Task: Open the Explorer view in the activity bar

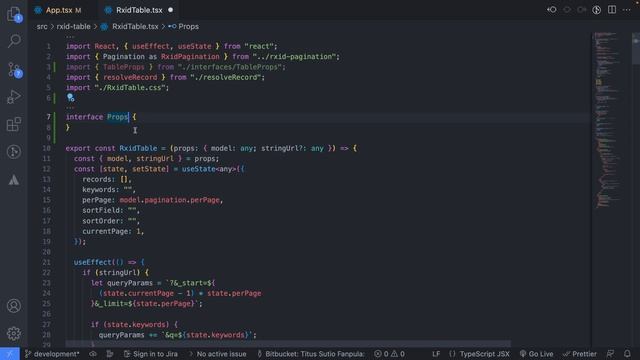Action: point(14,13)
